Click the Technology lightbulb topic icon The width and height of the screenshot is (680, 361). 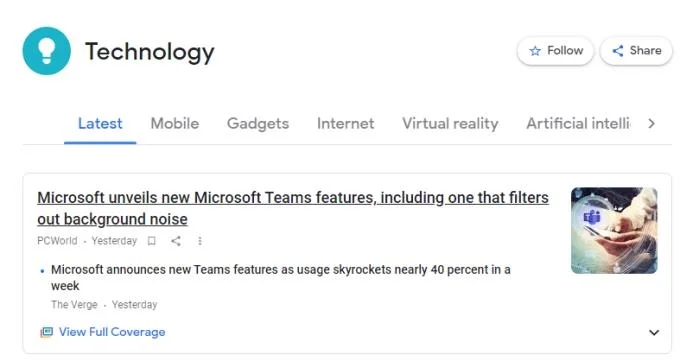click(46, 51)
